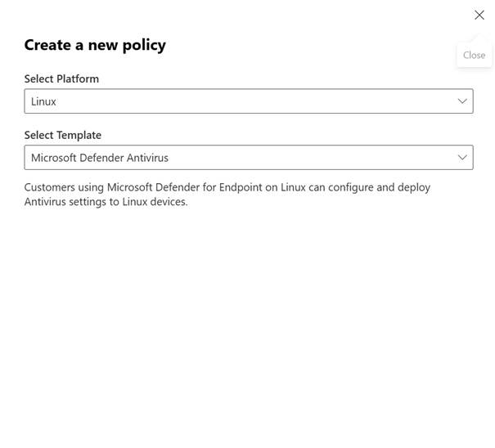Screen dimensions: 495x448
Task: Click the Linux antivirus description text
Action: [227, 195]
